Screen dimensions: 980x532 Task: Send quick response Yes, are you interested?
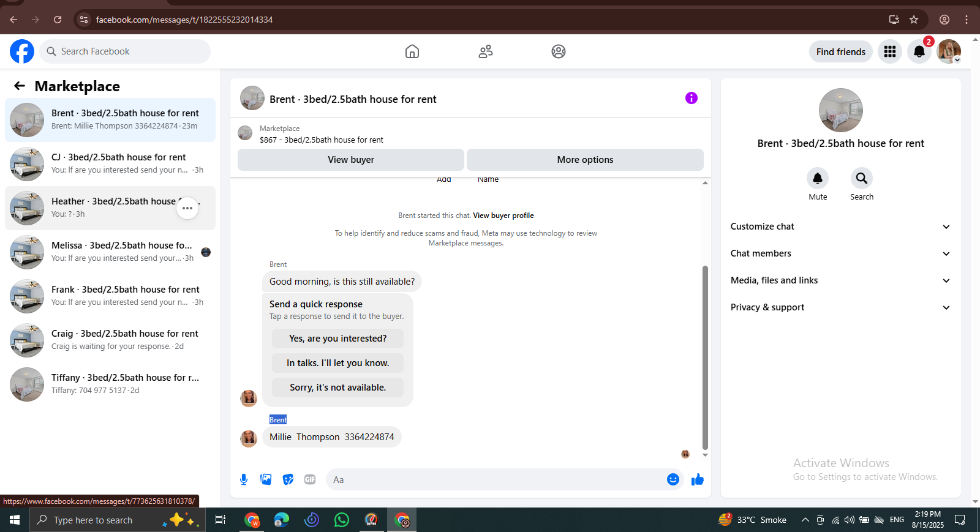coord(337,339)
